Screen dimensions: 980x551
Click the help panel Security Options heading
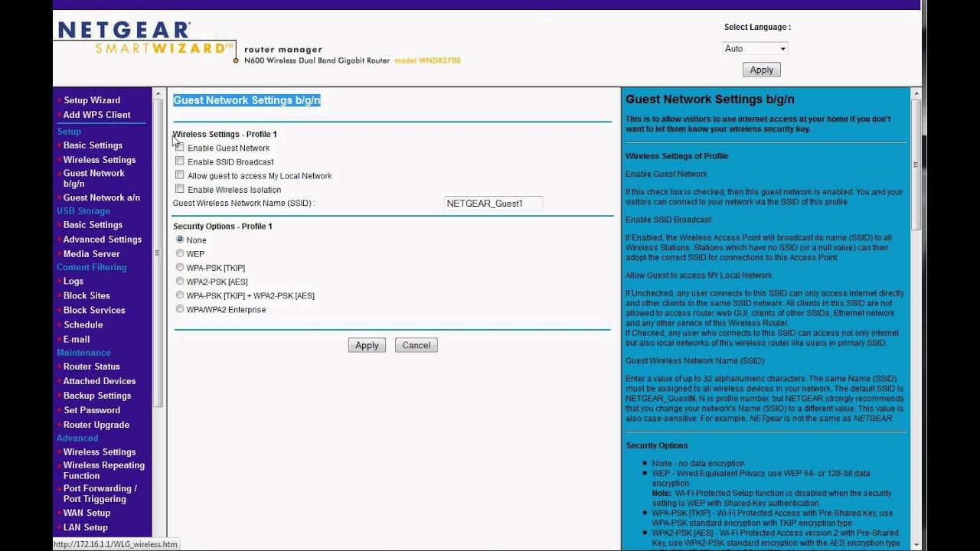(657, 445)
